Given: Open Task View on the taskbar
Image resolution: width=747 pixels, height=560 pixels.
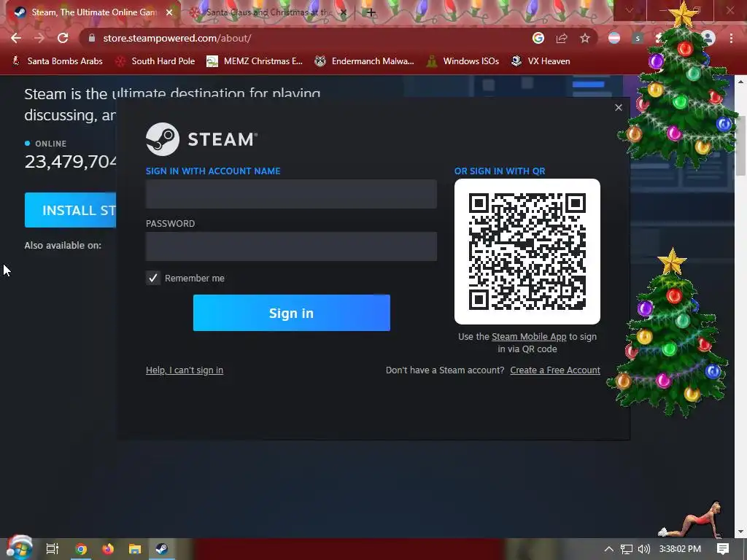Looking at the screenshot, I should pyautogui.click(x=53, y=549).
